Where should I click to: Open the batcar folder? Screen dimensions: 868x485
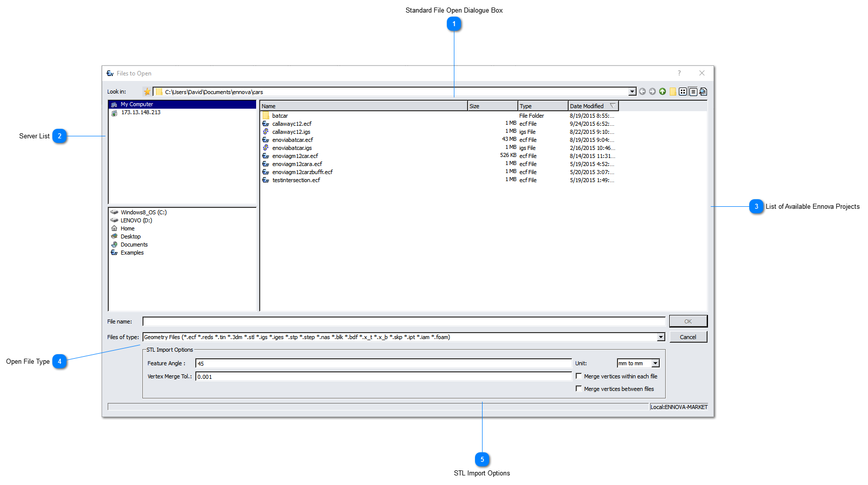click(x=280, y=115)
